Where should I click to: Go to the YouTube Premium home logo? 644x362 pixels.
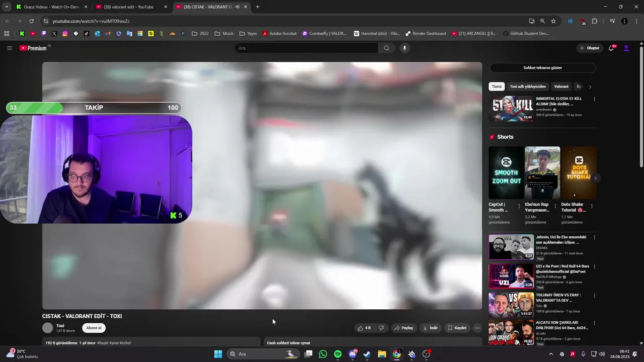(34, 48)
